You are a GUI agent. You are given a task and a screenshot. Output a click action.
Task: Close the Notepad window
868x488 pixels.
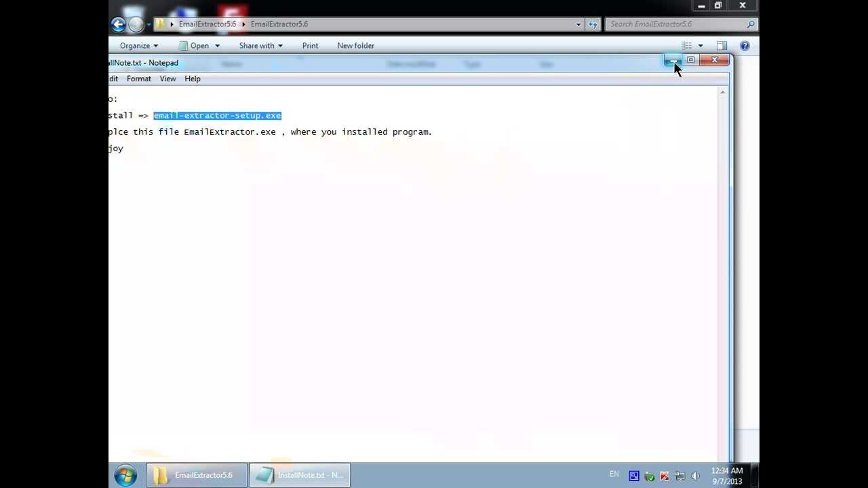pos(714,60)
